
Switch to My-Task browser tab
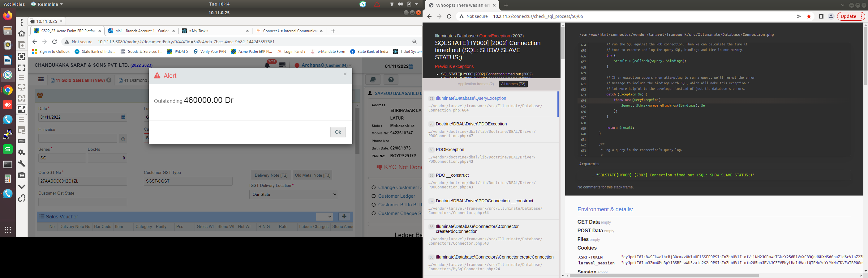click(216, 31)
